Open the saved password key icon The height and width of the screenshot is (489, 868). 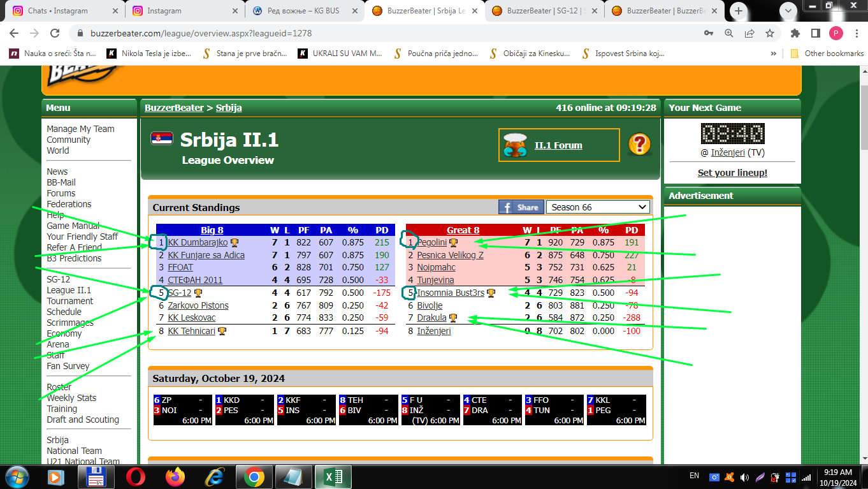click(709, 33)
